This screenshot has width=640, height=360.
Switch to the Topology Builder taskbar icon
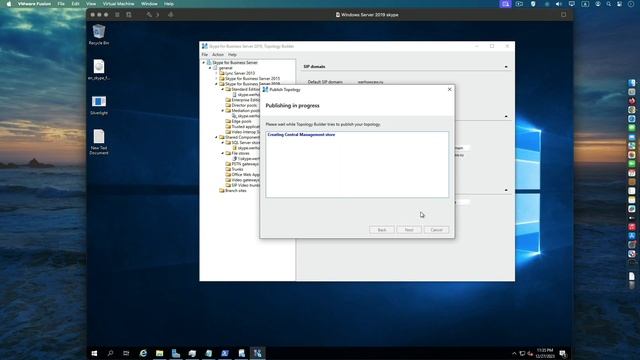click(x=258, y=353)
